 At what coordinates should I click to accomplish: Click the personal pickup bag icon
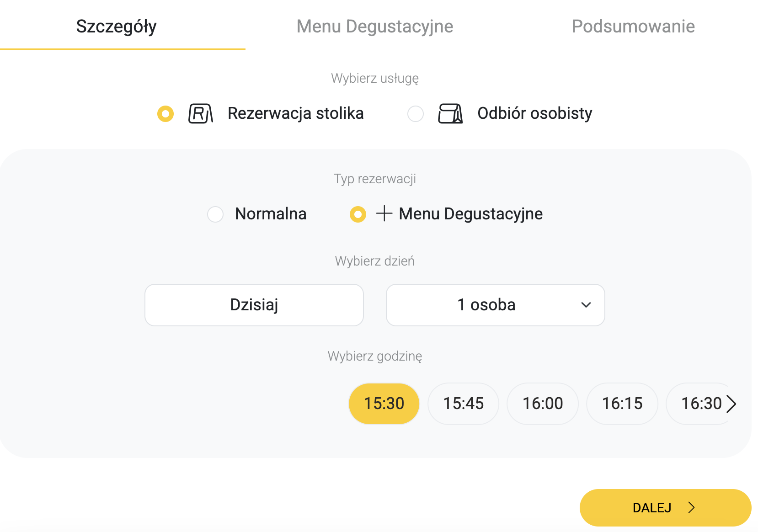coord(450,114)
